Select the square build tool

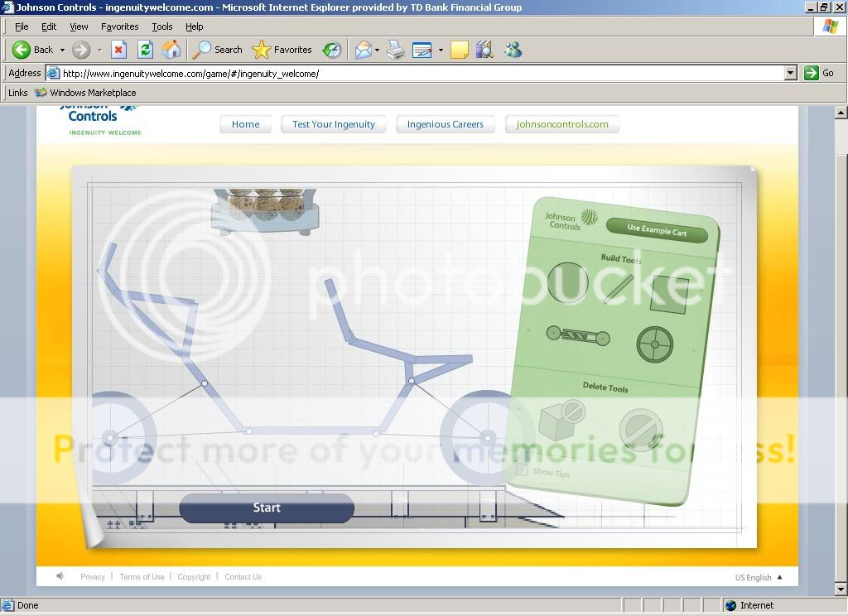coord(669,294)
